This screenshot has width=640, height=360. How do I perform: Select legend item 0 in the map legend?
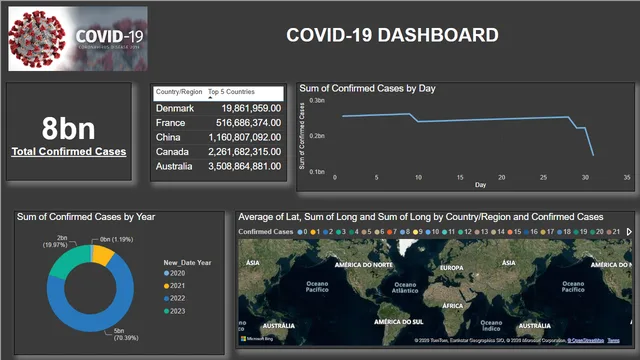coord(302,232)
